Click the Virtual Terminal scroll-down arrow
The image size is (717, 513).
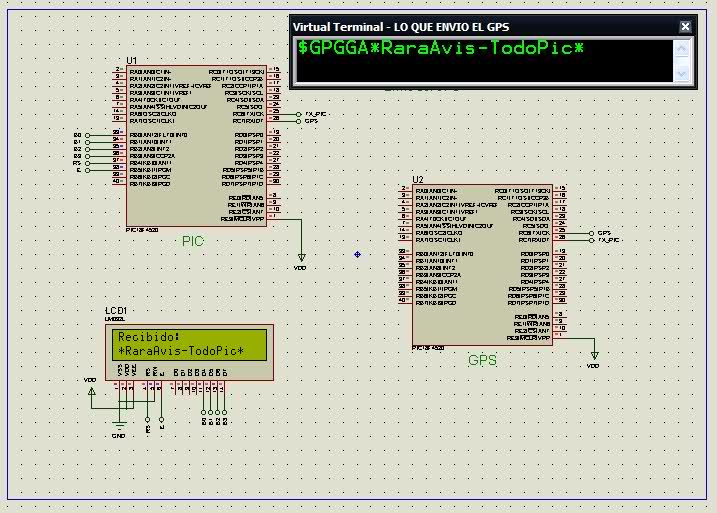tap(681, 74)
